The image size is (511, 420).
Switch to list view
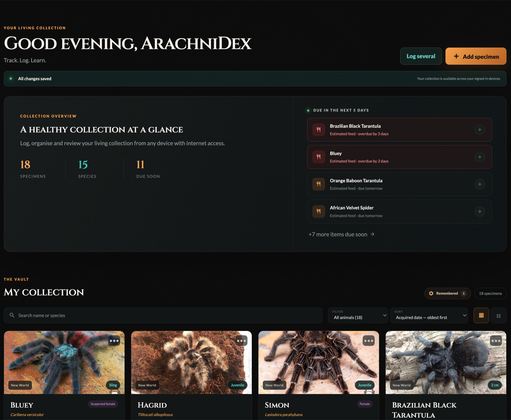tap(499, 315)
